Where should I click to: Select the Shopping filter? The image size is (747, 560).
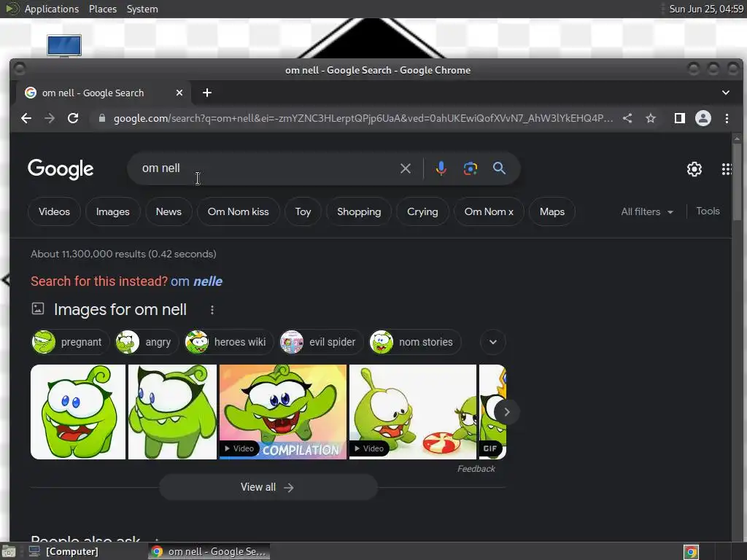click(x=359, y=212)
